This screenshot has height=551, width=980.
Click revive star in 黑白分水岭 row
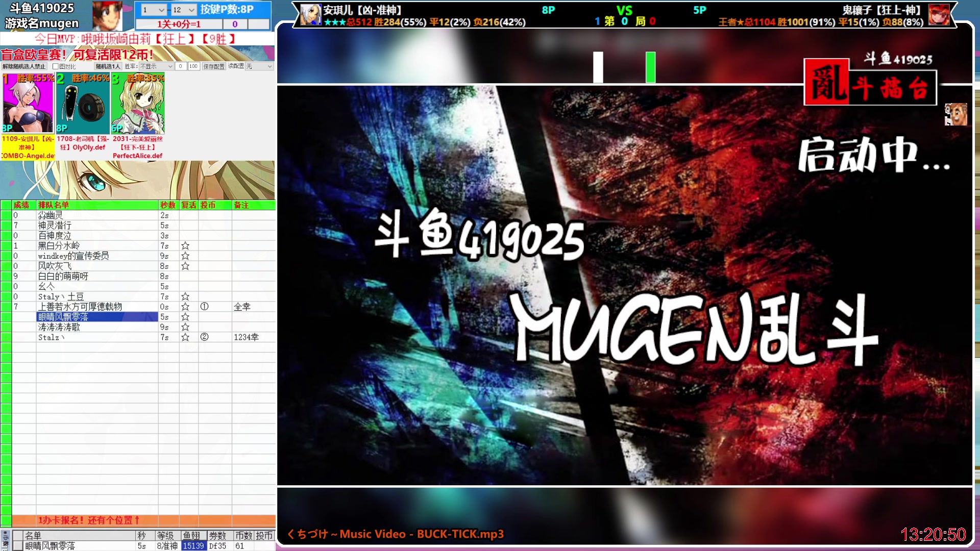coord(185,246)
